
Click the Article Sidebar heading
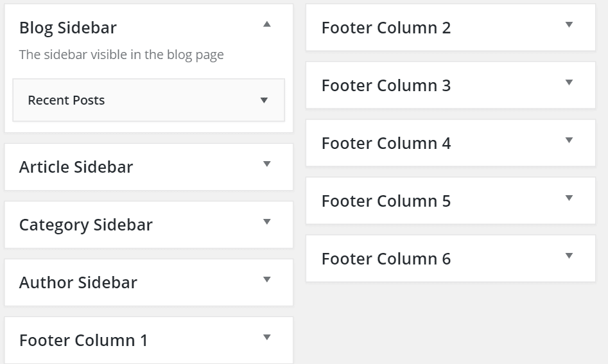point(76,167)
